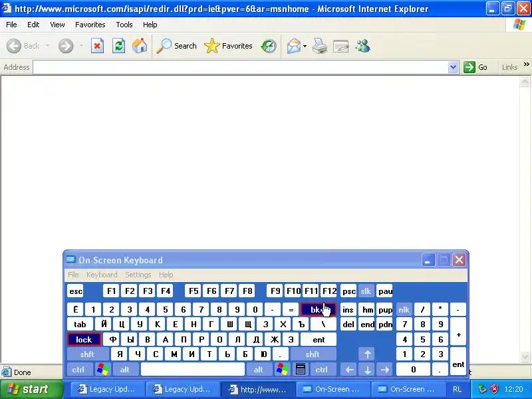Click the application menu key icon

pos(301,370)
